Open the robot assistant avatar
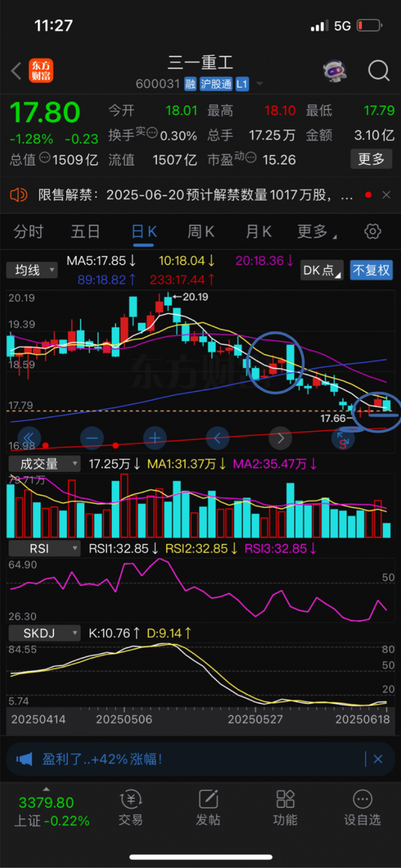 [335, 70]
